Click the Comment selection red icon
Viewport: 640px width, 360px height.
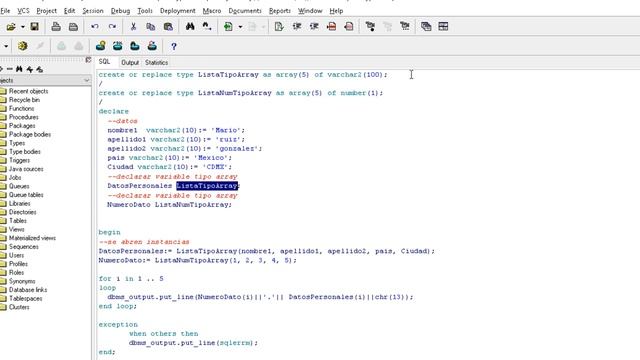[x=331, y=27]
